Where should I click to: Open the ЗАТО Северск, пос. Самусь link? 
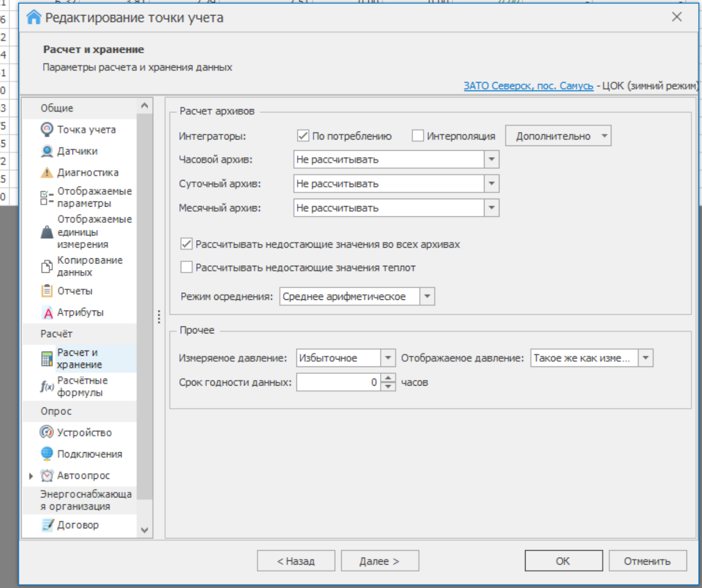(528, 86)
